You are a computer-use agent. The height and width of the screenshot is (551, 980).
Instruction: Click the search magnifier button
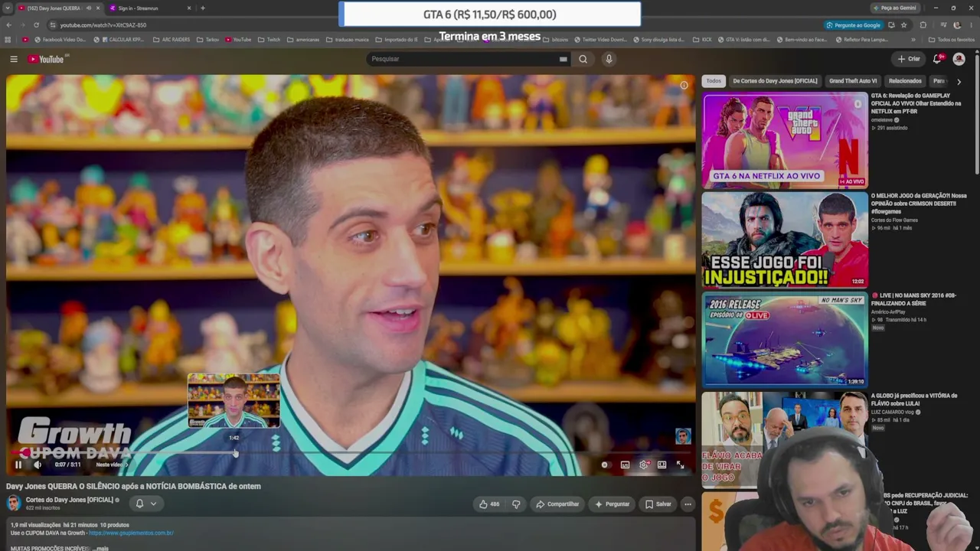583,59
